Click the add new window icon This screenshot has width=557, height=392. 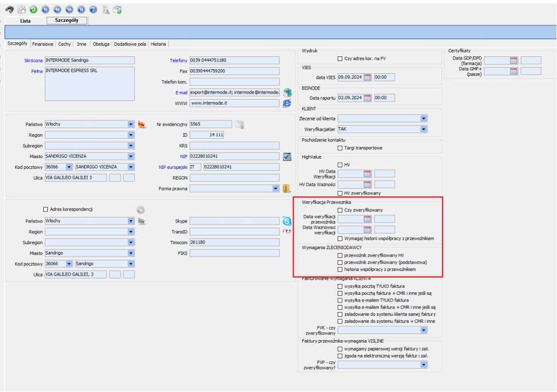[117, 10]
